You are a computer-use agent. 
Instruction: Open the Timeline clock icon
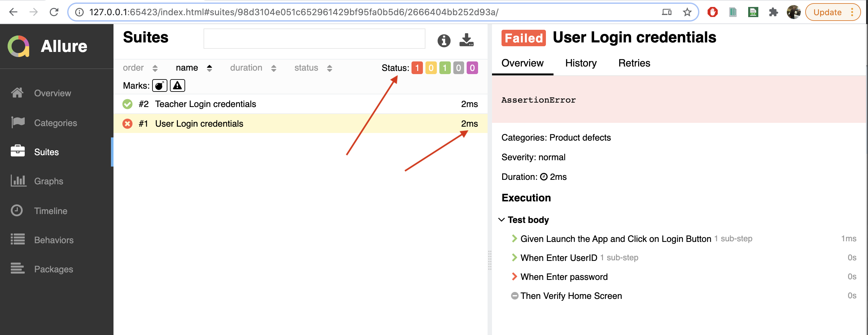point(17,210)
